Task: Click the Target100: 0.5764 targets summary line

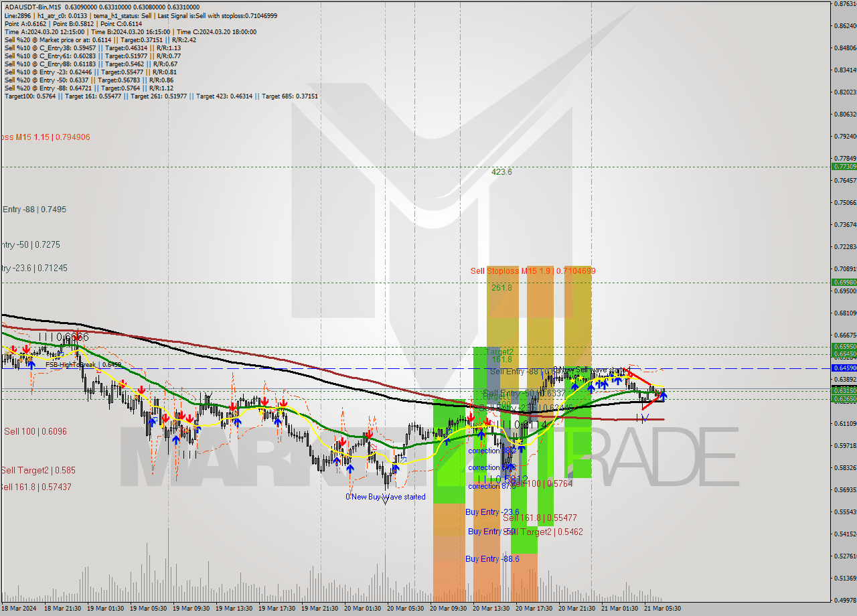Action: coord(161,96)
